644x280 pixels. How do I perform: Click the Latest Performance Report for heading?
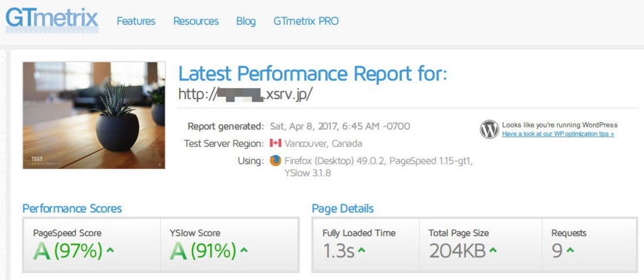(313, 74)
